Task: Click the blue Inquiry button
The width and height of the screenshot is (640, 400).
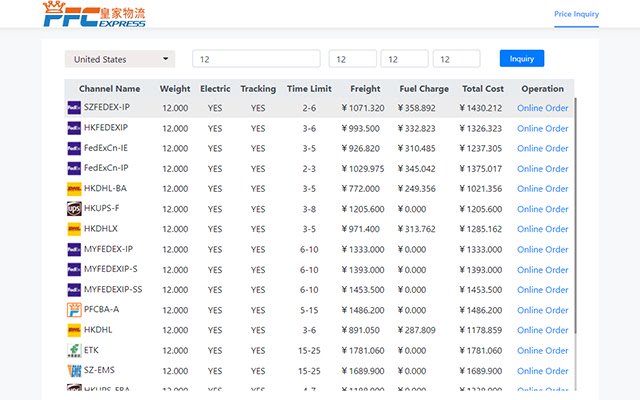Action: pyautogui.click(x=522, y=58)
